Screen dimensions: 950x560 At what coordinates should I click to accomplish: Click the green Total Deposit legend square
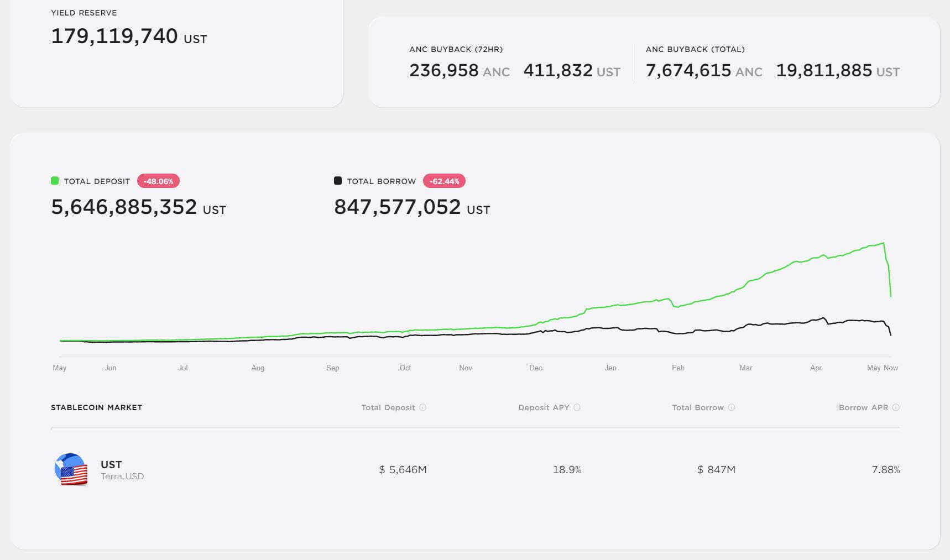pyautogui.click(x=55, y=181)
